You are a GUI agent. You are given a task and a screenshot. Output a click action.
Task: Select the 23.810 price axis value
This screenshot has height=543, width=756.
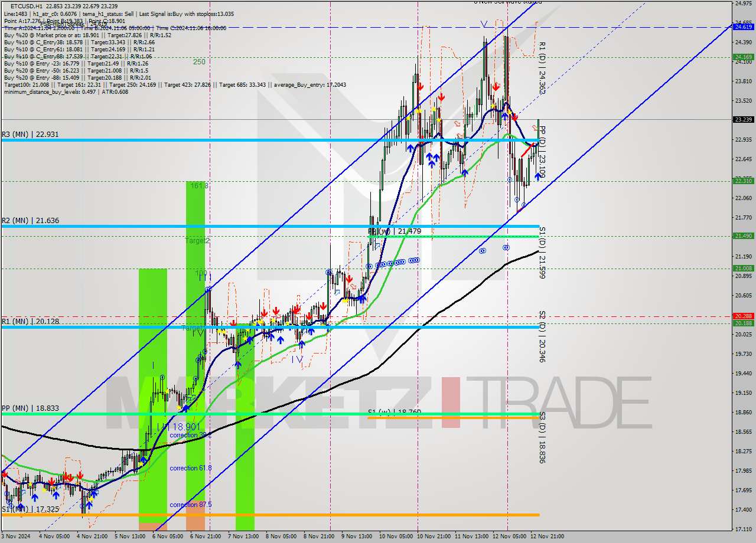pyautogui.click(x=742, y=81)
